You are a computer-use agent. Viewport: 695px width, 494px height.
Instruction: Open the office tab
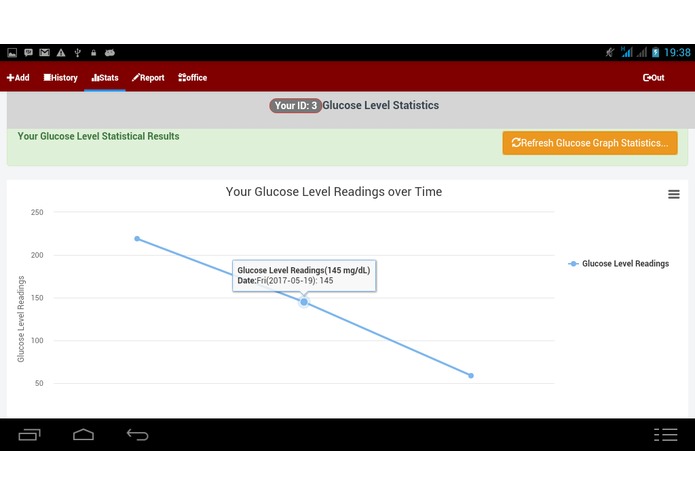pos(192,78)
